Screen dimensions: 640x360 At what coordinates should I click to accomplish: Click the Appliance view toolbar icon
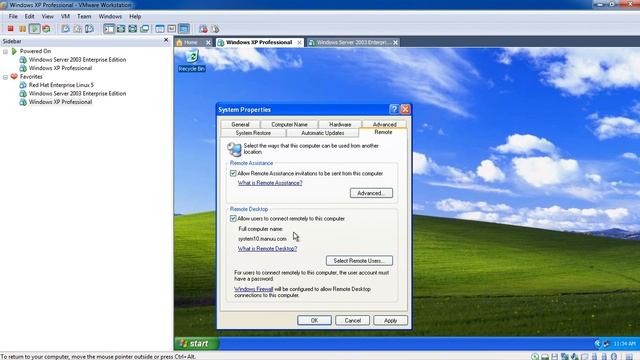[x=172, y=29]
